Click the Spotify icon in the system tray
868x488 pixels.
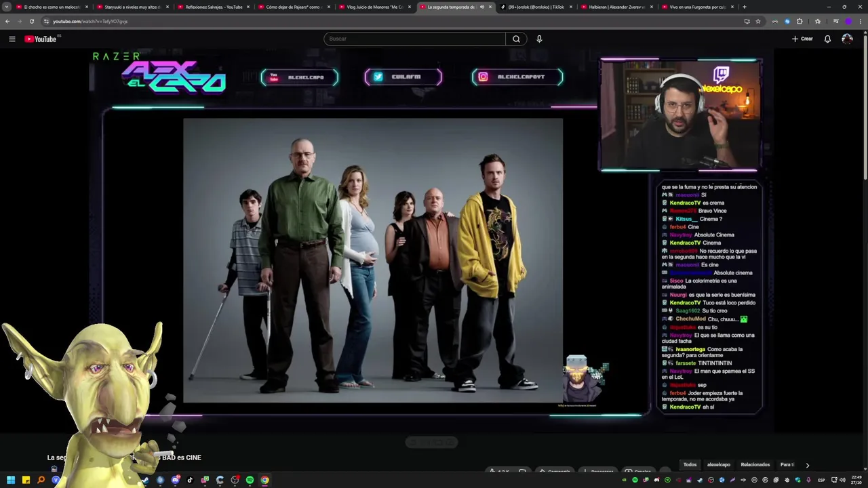(635, 480)
